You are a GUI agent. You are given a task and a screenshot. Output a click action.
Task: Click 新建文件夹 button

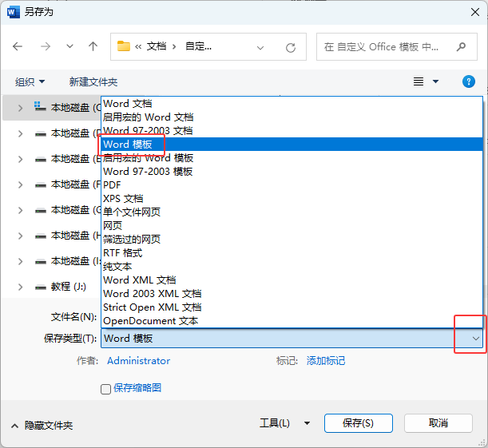tap(93, 81)
